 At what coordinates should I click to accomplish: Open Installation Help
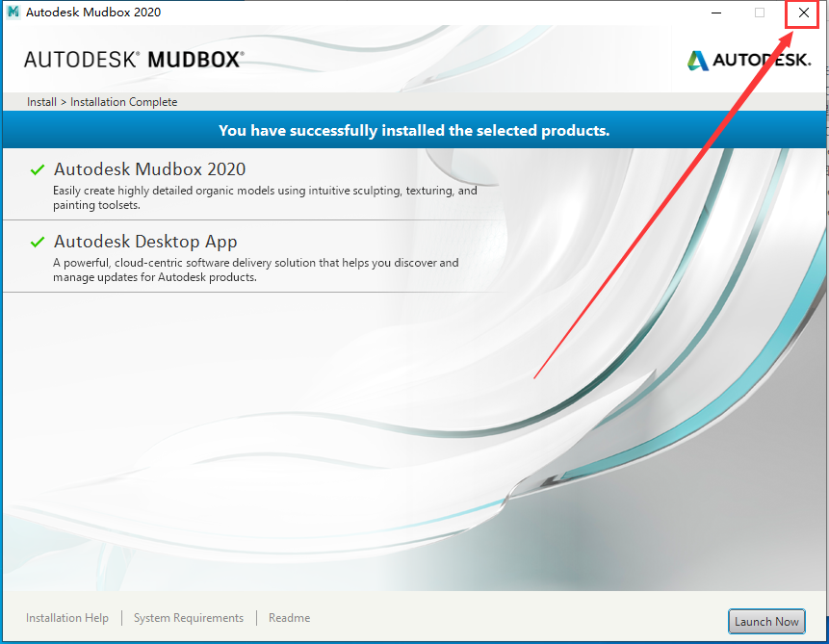click(66, 617)
